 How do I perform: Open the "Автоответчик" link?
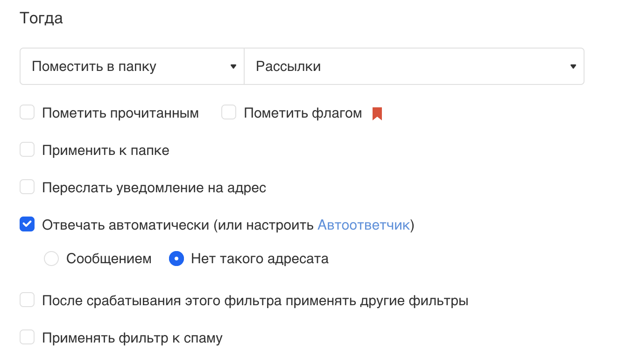coord(363,225)
